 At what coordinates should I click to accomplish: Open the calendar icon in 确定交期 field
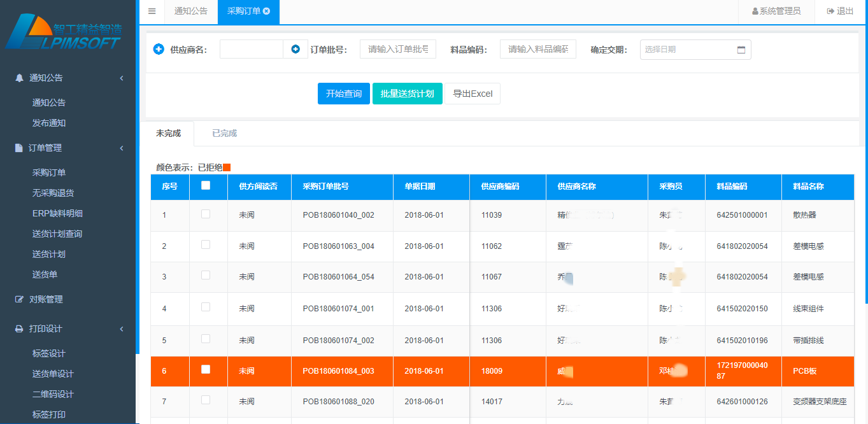click(x=741, y=50)
